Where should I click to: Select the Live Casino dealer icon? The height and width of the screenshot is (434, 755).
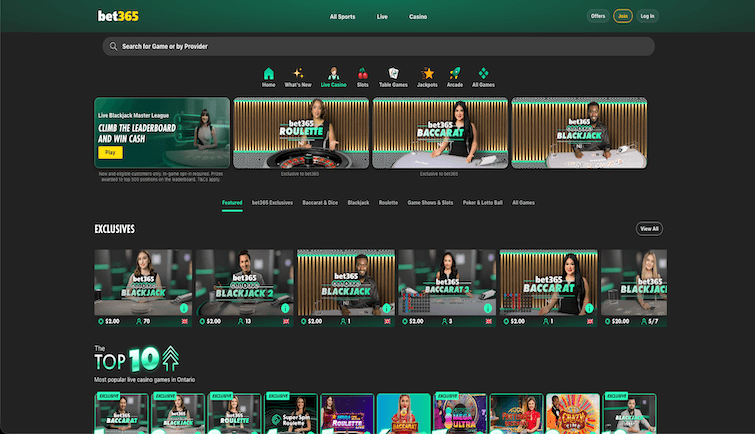(x=334, y=73)
